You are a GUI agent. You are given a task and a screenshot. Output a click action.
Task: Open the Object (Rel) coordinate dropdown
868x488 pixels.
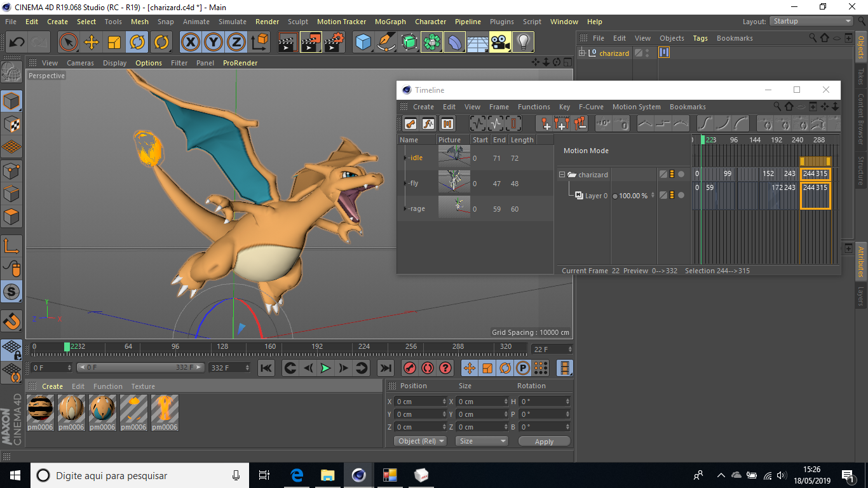click(420, 441)
